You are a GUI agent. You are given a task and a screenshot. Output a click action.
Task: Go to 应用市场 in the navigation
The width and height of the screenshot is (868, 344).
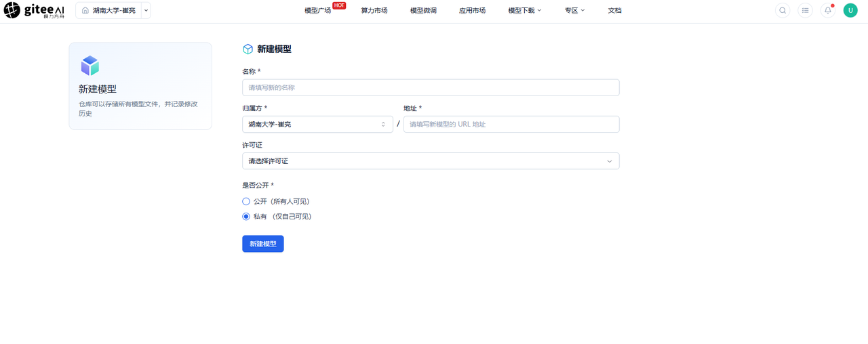472,11
